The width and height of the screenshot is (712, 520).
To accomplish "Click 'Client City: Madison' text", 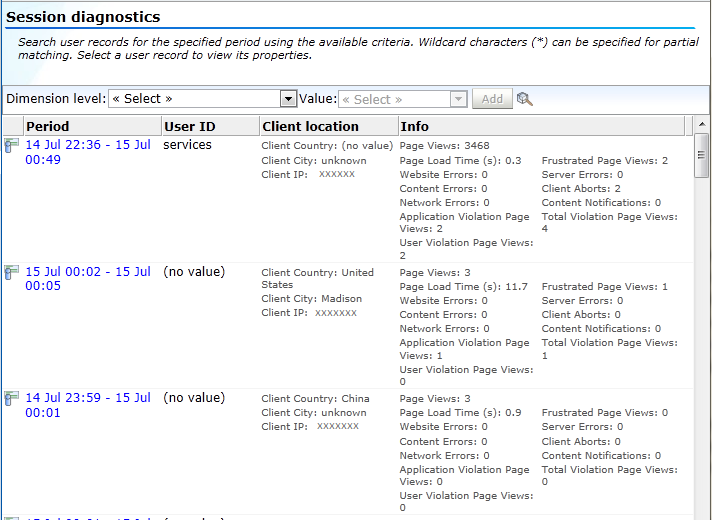I will pos(312,299).
